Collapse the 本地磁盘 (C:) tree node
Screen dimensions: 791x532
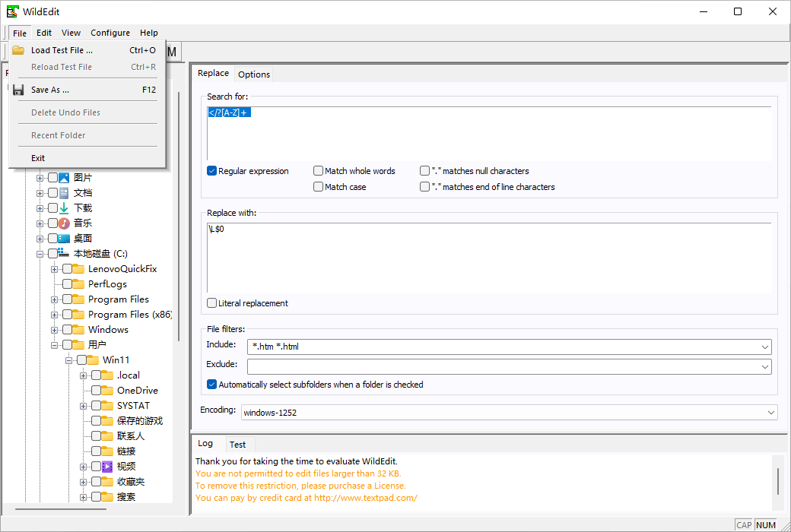point(40,254)
